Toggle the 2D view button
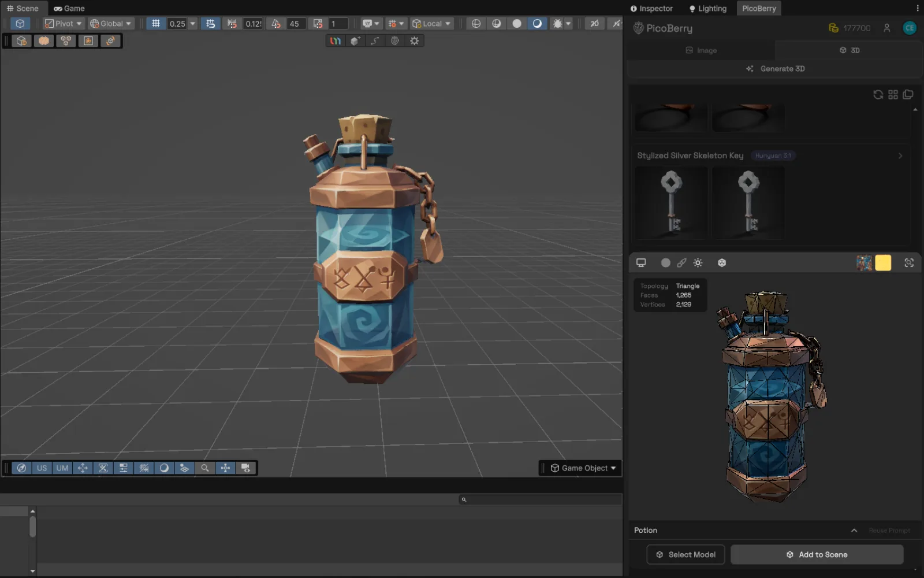 [x=594, y=24]
